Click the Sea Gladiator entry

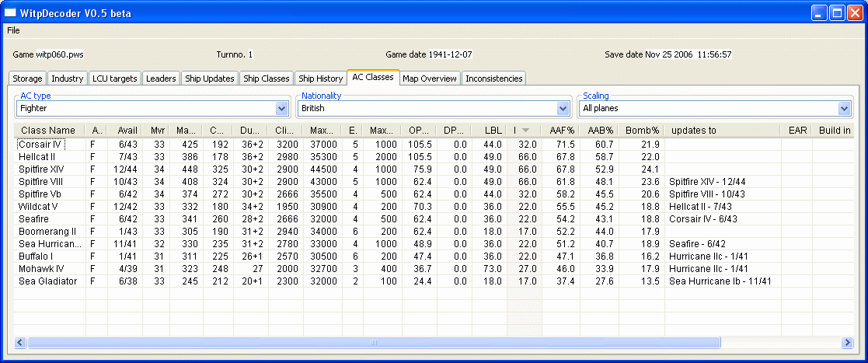point(47,281)
